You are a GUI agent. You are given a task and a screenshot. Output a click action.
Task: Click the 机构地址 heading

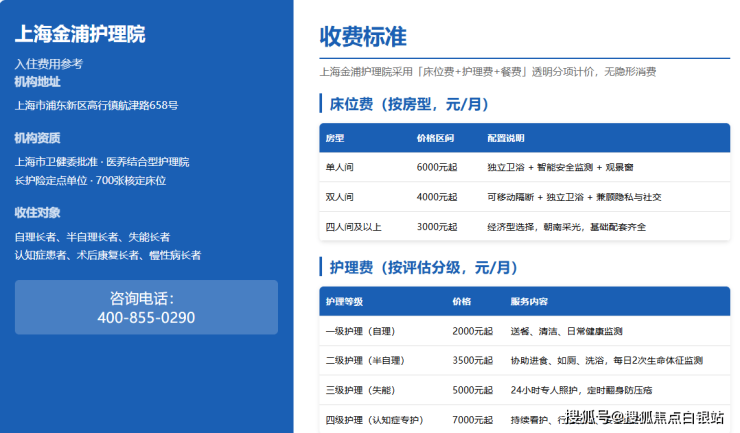click(38, 82)
